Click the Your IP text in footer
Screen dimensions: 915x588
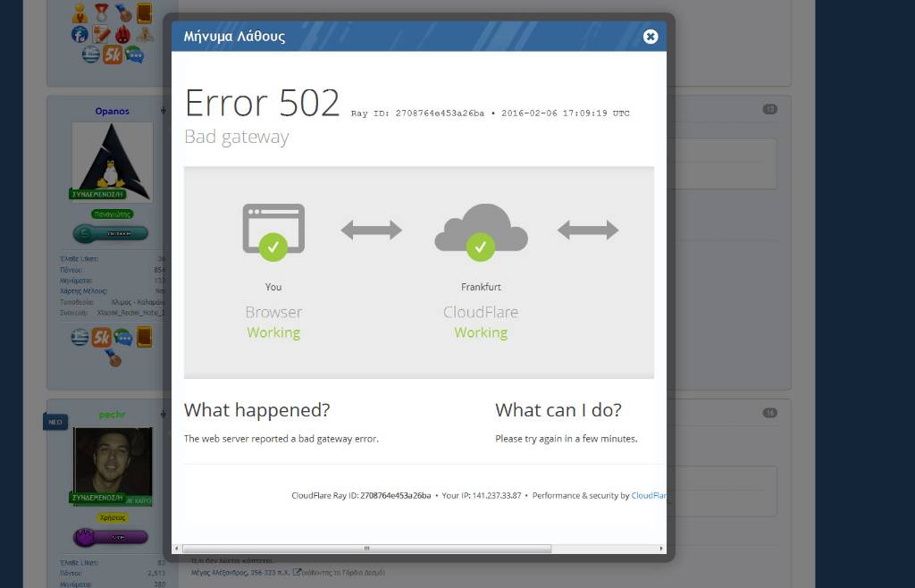(482, 495)
